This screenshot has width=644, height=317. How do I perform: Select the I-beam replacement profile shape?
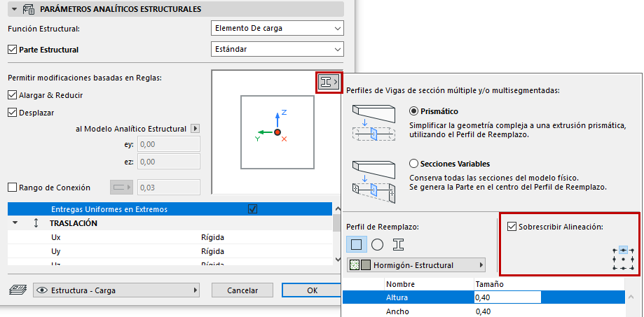[397, 244]
